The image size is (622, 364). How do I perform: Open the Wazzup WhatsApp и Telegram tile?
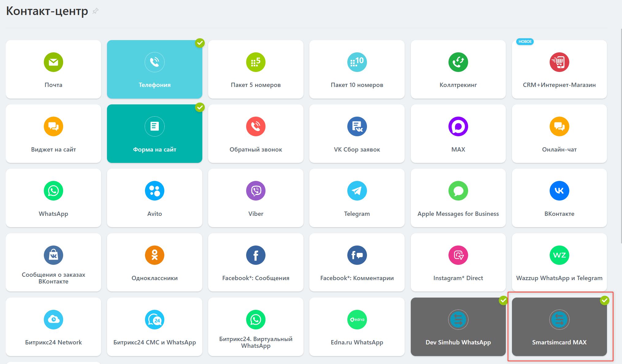[559, 262]
